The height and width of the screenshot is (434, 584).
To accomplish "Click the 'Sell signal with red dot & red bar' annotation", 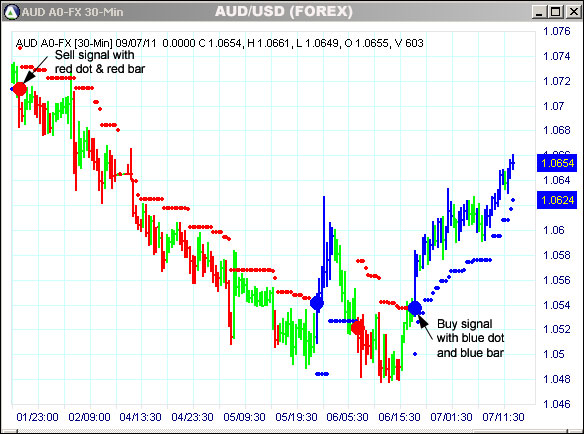I will 99,62.
